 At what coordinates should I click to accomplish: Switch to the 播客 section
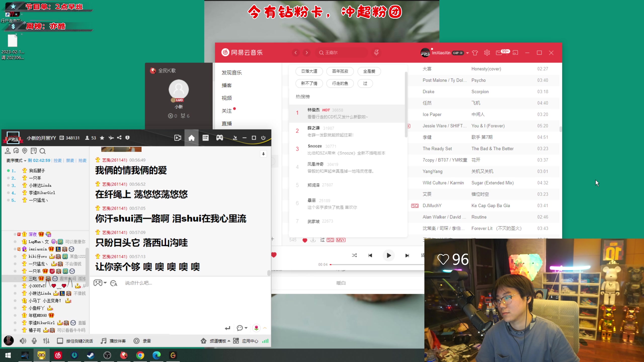tap(227, 85)
